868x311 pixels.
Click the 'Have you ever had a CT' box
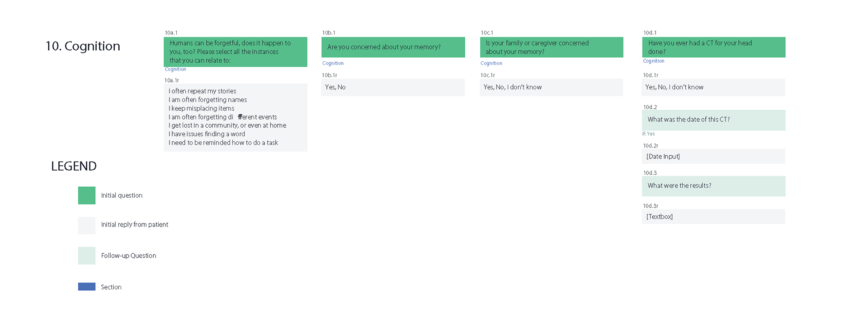[x=714, y=47]
